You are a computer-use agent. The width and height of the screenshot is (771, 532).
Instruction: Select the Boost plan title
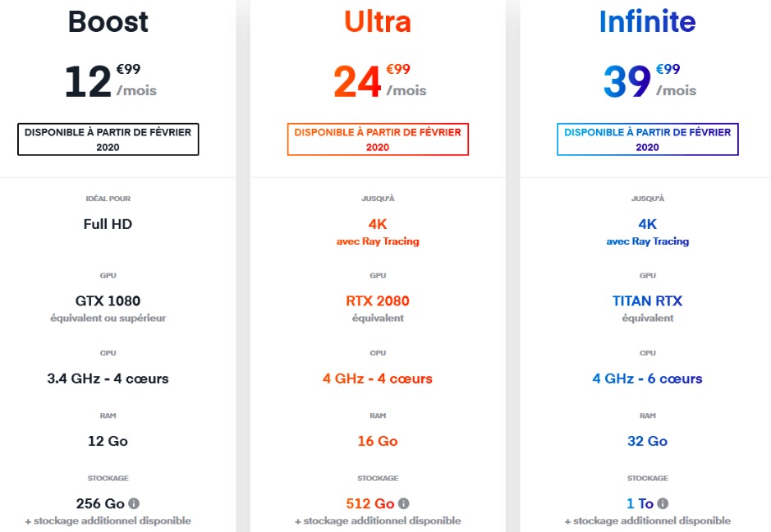click(108, 22)
